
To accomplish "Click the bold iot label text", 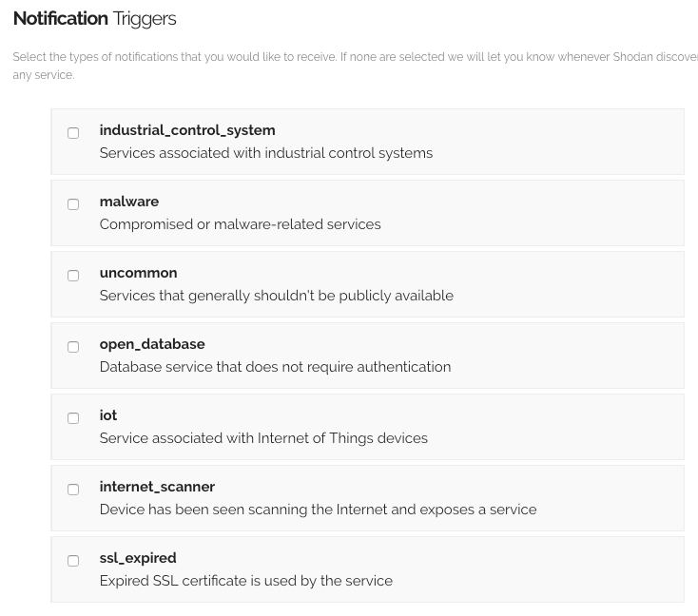I will click(x=108, y=415).
